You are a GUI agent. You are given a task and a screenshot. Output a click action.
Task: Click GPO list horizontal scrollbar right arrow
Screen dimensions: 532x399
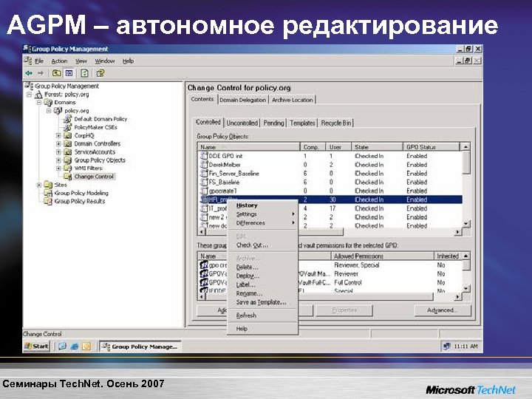click(x=457, y=232)
